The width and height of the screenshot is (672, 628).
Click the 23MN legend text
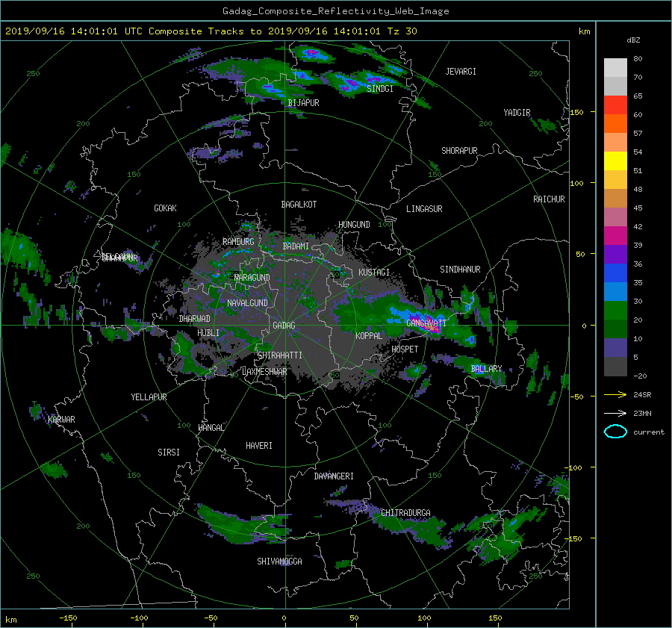[x=642, y=414]
